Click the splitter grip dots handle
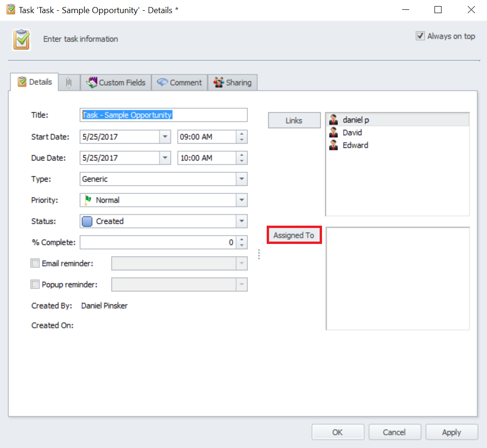Screen dimensions: 487x448 259,254
